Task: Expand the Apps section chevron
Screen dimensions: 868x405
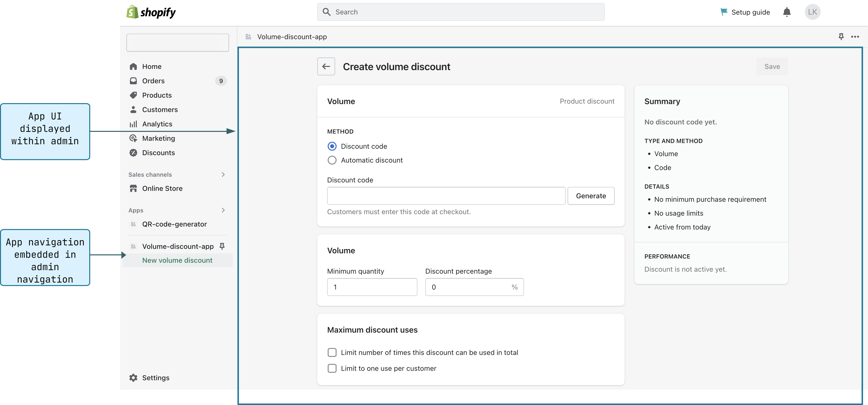Action: click(223, 210)
